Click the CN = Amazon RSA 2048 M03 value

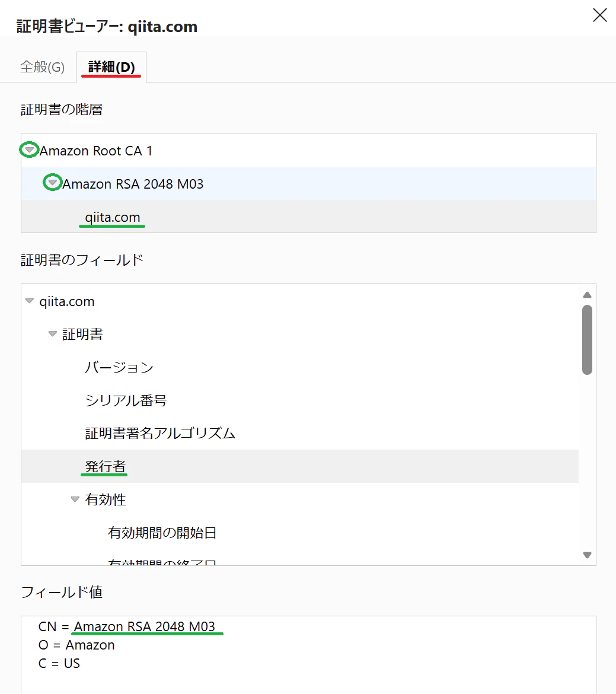[x=126, y=626]
